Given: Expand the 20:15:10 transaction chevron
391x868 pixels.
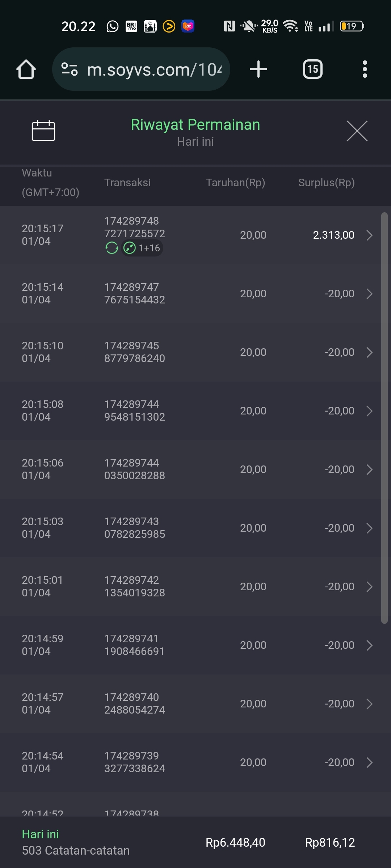Looking at the screenshot, I should tap(369, 352).
